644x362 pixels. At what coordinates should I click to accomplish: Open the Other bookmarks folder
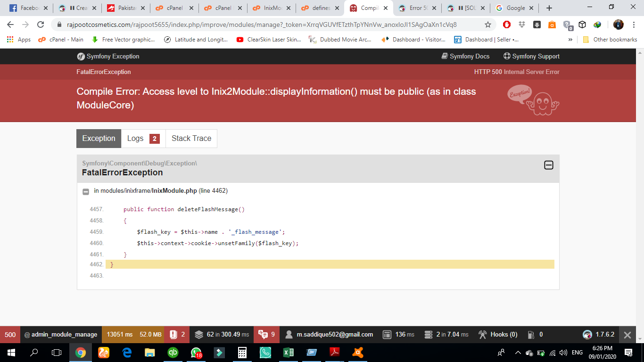click(610, 40)
